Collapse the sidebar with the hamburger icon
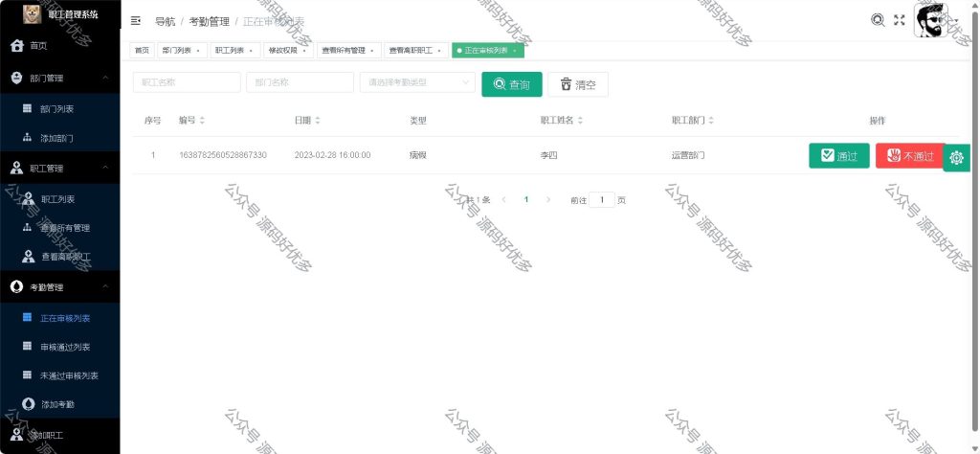Viewport: 980px width, 454px height. pos(136,21)
